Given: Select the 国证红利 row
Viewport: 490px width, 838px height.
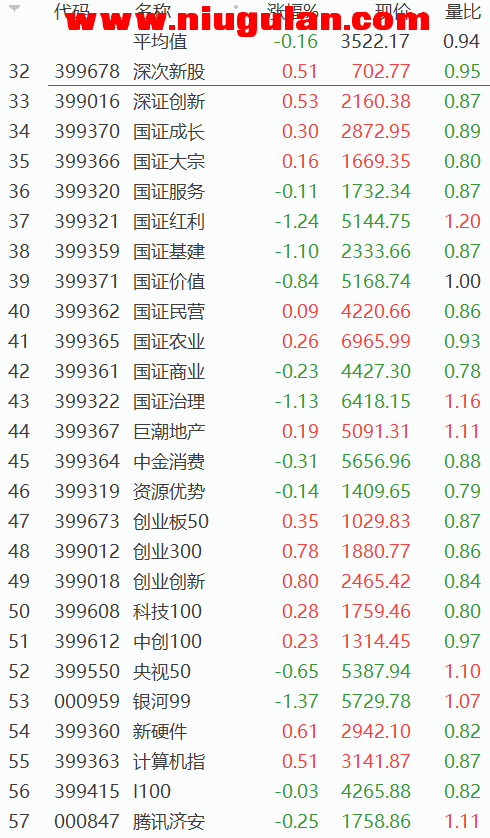Looking at the screenshot, I should [x=245, y=221].
